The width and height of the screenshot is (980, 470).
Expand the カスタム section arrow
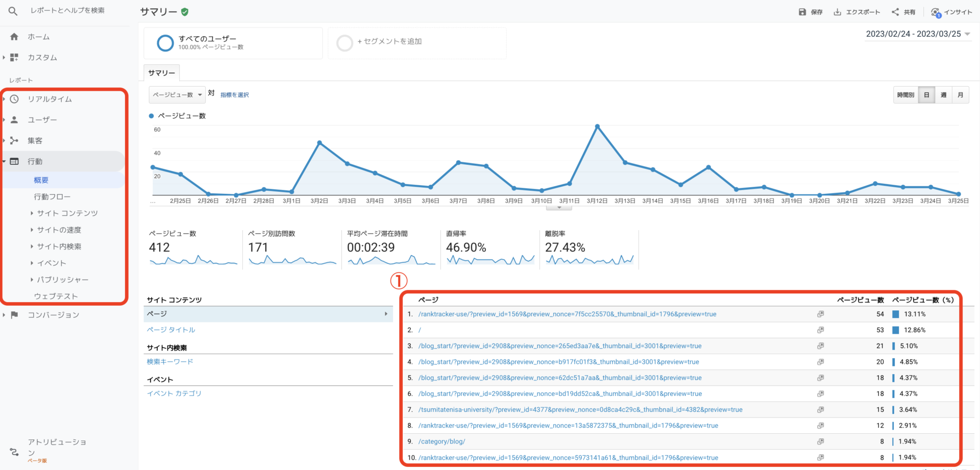pos(4,58)
